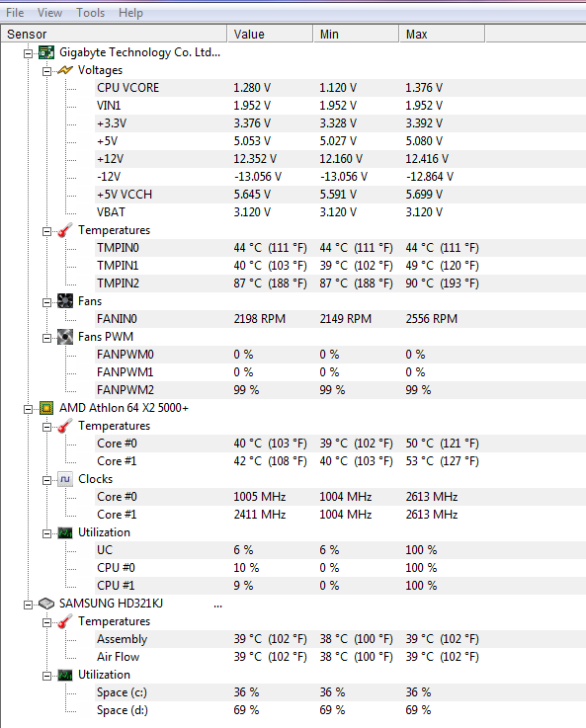The height and width of the screenshot is (728, 586).
Task: Click the Gigabyte motherboard icon
Action: (x=46, y=52)
